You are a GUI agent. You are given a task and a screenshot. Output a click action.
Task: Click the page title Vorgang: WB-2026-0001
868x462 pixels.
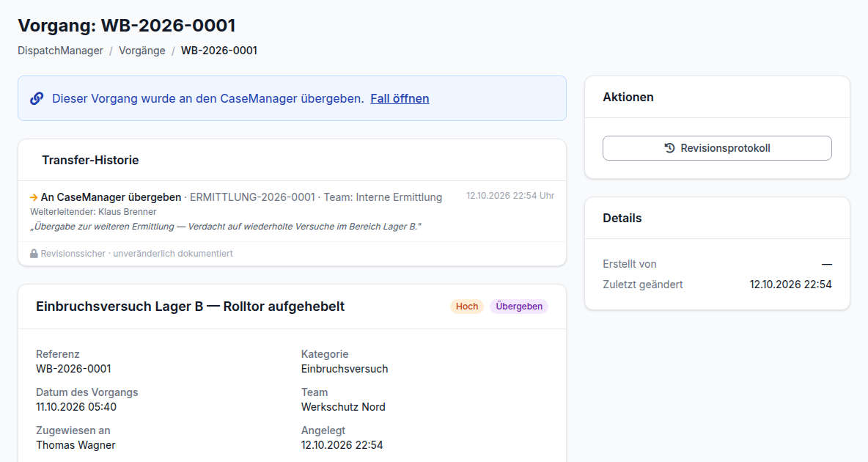pyautogui.click(x=127, y=26)
